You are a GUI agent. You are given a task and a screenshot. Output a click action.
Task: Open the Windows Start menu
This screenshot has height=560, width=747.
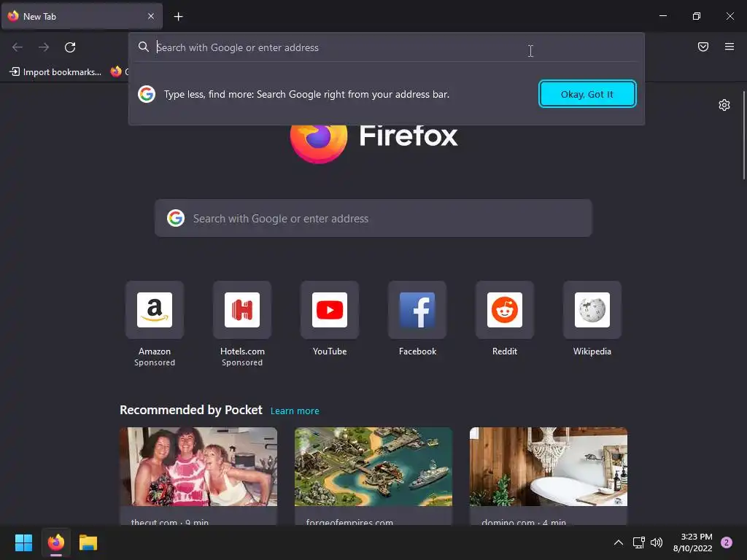click(x=23, y=542)
